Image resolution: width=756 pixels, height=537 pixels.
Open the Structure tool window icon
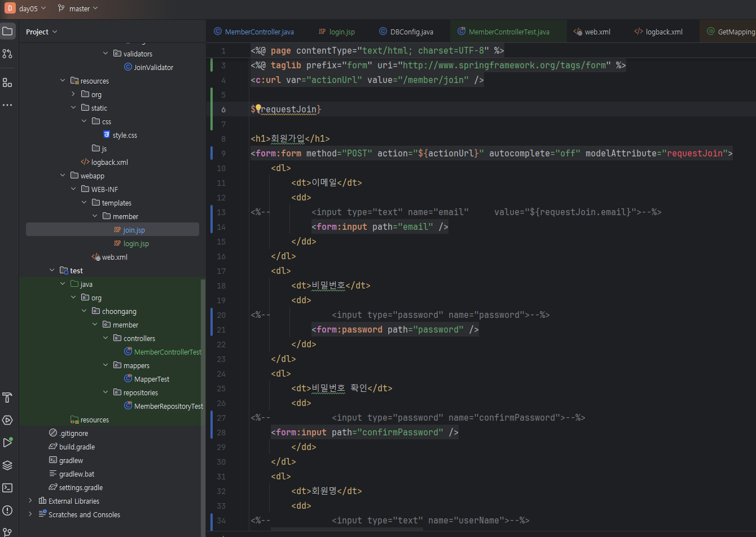(x=7, y=83)
